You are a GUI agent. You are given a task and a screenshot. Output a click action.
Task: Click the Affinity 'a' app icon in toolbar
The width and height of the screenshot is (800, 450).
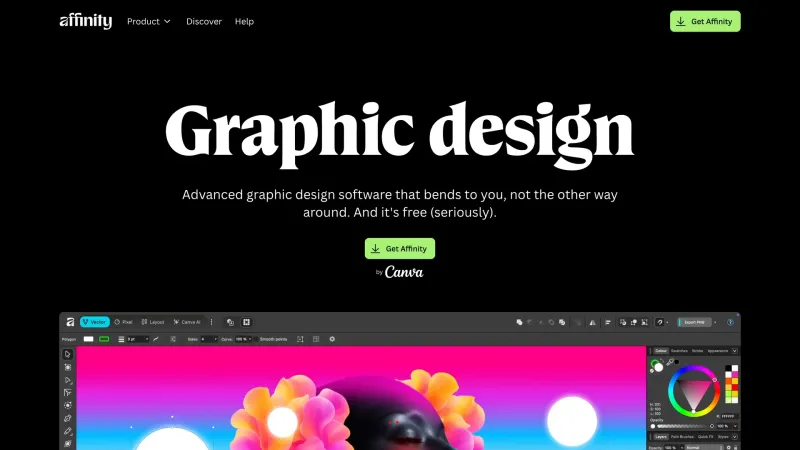click(70, 322)
